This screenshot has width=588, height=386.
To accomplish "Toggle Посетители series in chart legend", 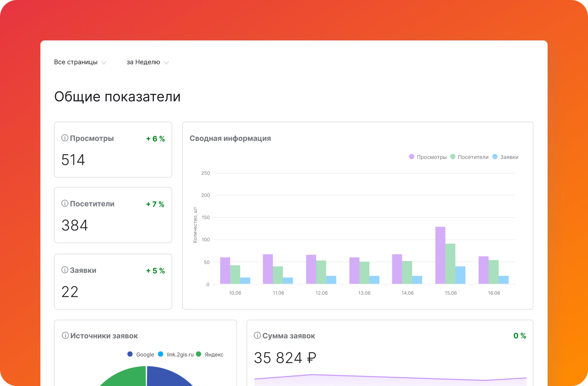I will [x=470, y=157].
